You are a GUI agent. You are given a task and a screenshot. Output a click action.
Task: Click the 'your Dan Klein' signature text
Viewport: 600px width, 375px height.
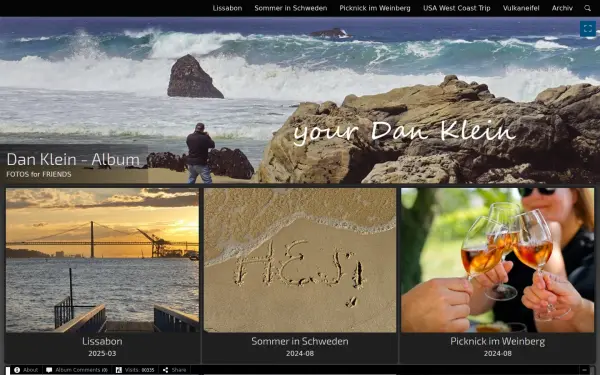405,132
